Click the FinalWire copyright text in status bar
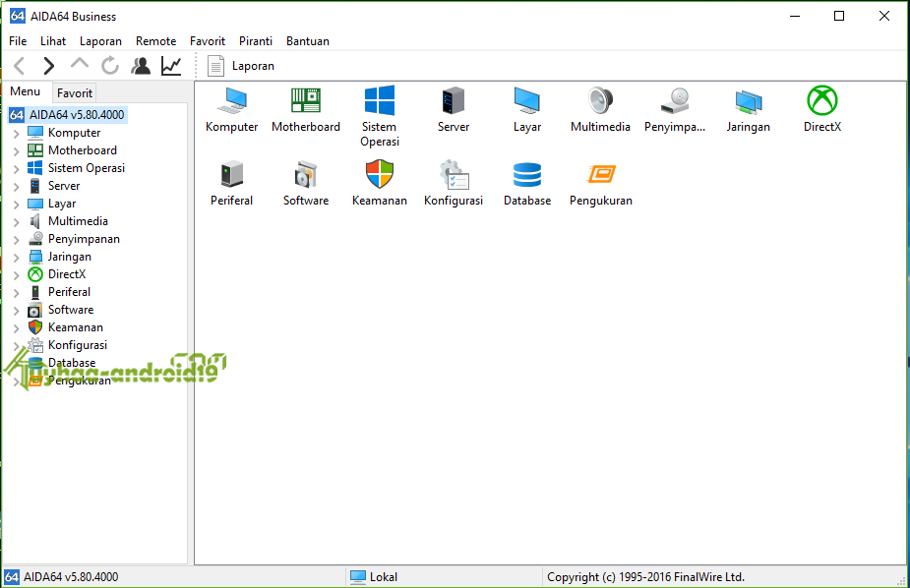Screen dimensions: 910x588 point(645,577)
